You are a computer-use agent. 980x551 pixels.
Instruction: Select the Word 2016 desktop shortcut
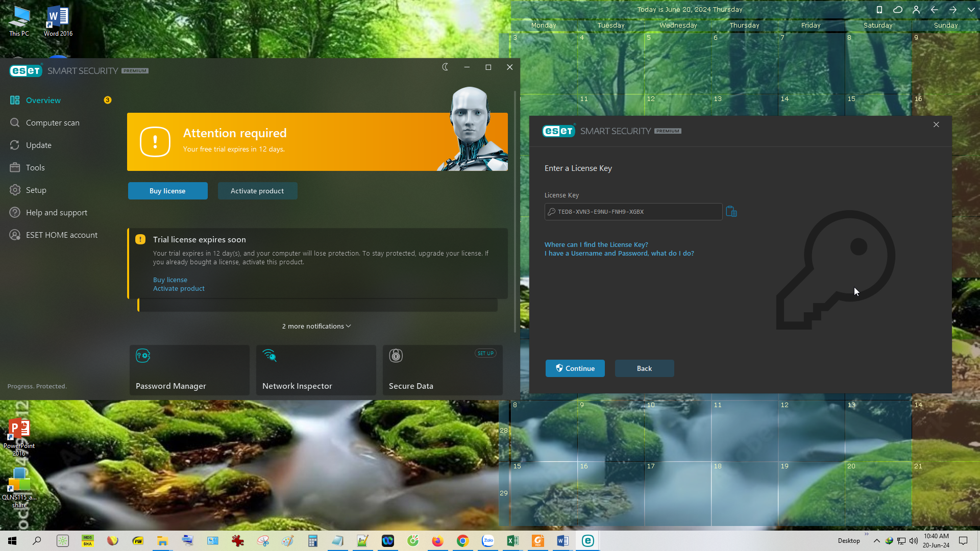[x=58, y=21]
